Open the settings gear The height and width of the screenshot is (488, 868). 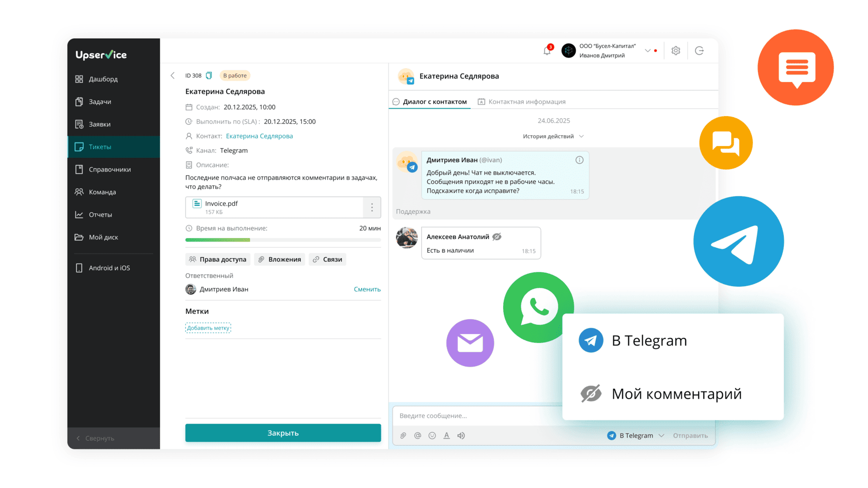click(676, 51)
